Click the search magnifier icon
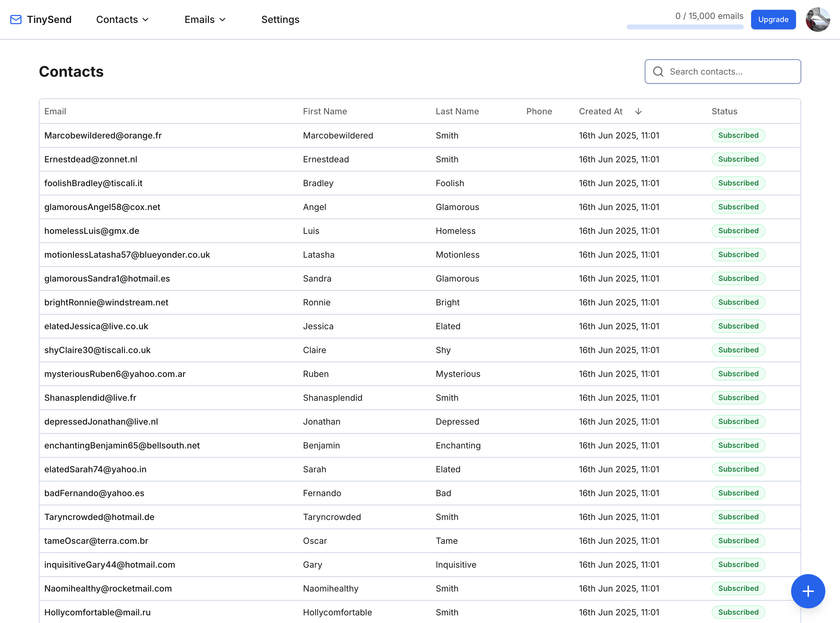The image size is (840, 623). coord(658,71)
